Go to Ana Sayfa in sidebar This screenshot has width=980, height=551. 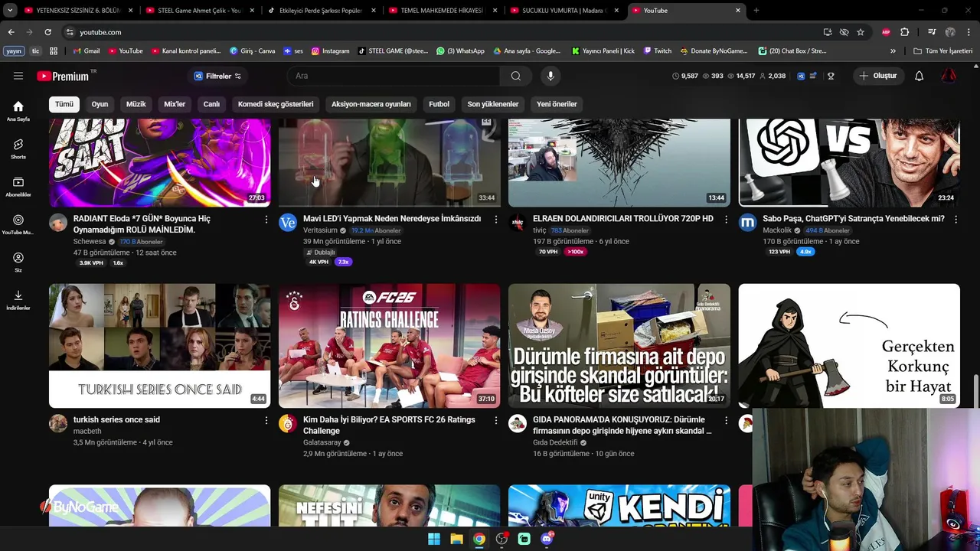click(x=18, y=111)
